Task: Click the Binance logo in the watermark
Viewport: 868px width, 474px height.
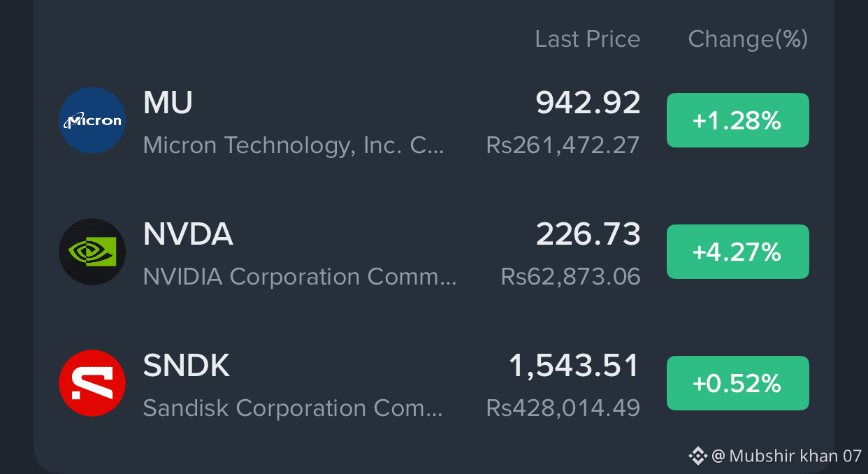Action: (697, 457)
